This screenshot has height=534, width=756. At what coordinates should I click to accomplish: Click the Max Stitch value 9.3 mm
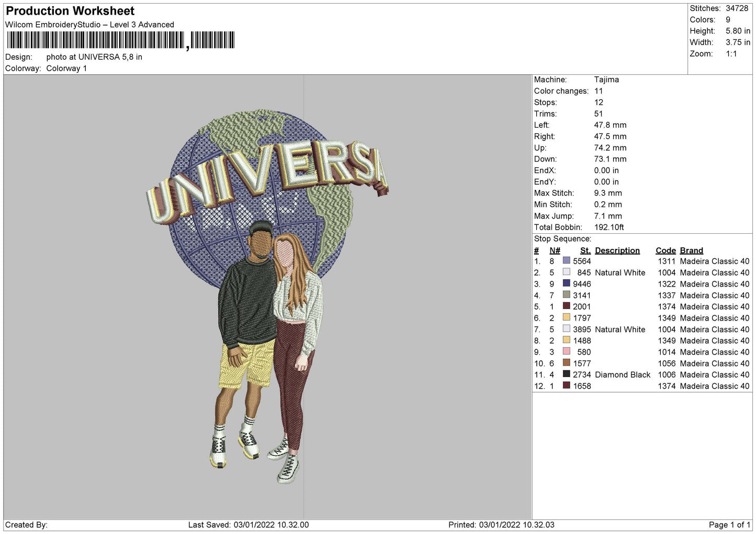click(x=608, y=193)
